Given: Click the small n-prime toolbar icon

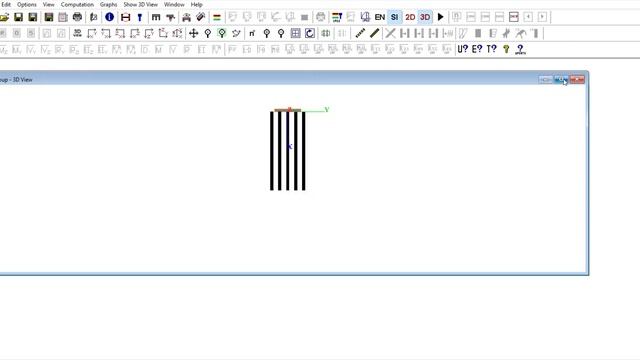Looking at the screenshot, I should click(252, 33).
